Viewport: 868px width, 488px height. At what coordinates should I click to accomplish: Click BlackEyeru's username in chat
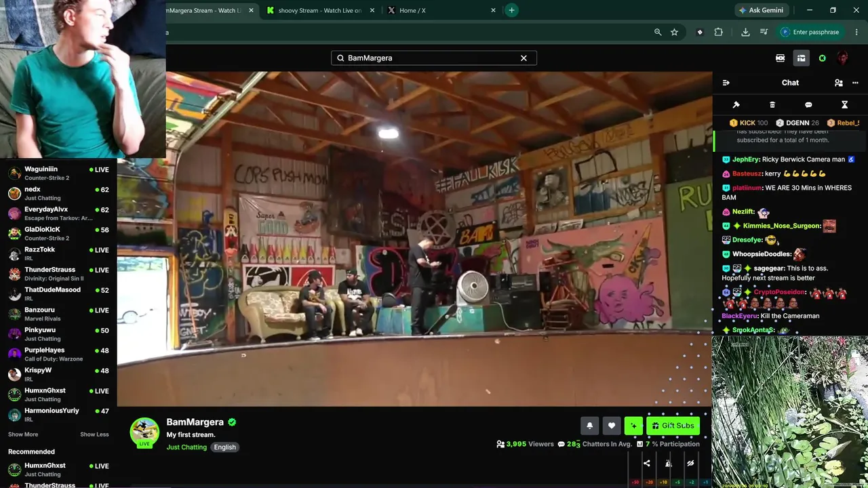pyautogui.click(x=739, y=316)
